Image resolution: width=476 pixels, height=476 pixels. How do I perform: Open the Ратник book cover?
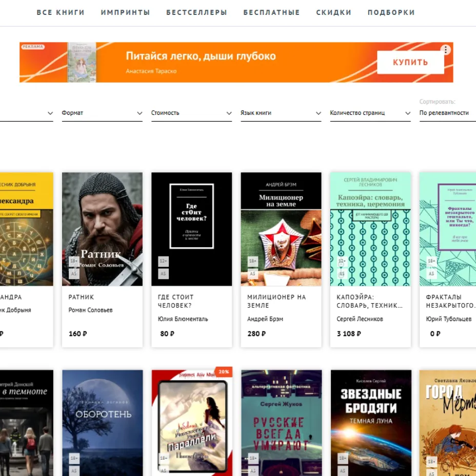click(x=102, y=229)
